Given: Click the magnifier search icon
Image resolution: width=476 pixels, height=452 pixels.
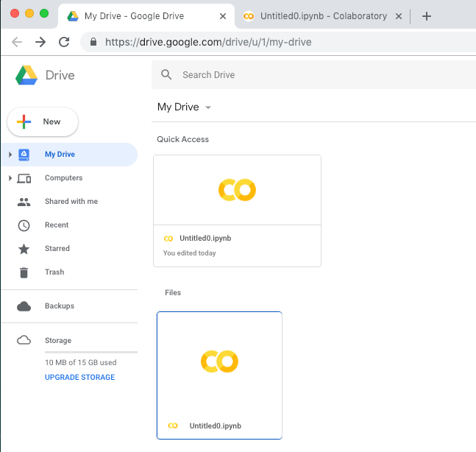Looking at the screenshot, I should tap(166, 74).
